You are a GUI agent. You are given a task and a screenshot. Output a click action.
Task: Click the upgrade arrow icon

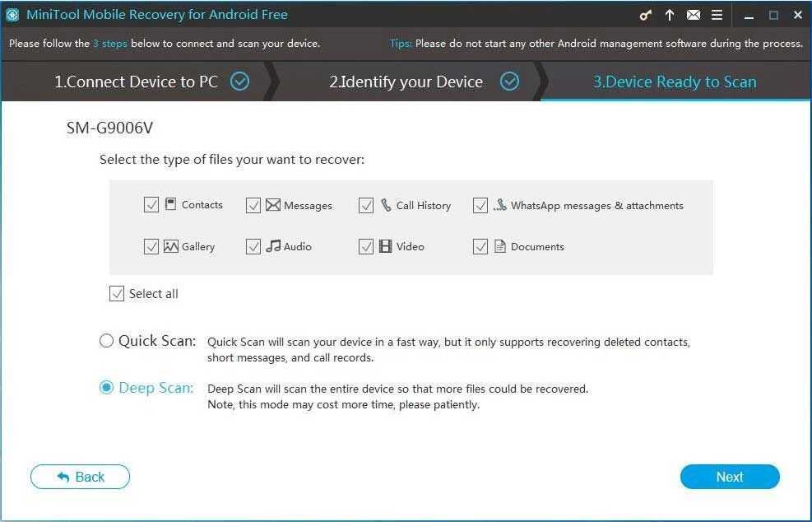pos(670,15)
